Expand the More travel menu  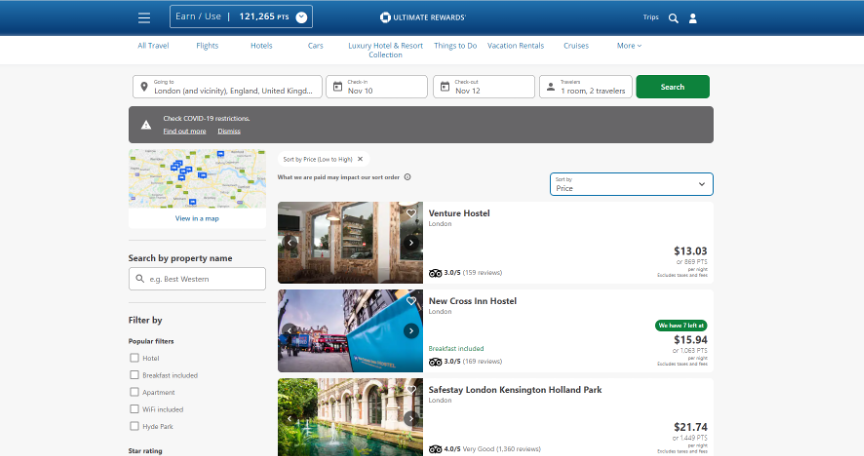(628, 46)
